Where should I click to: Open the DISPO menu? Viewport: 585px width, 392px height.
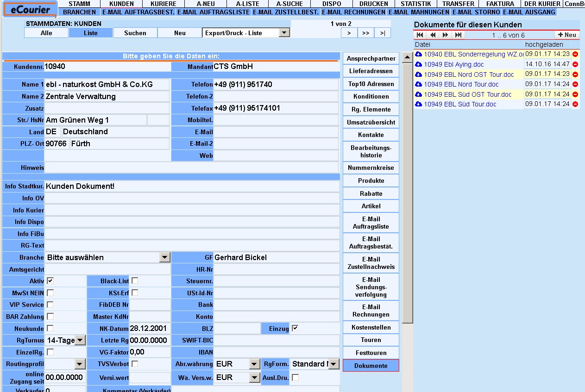[332, 4]
